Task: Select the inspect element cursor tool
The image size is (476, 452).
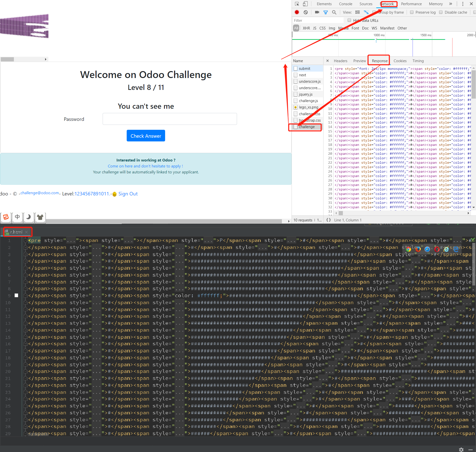Action: click(x=297, y=4)
